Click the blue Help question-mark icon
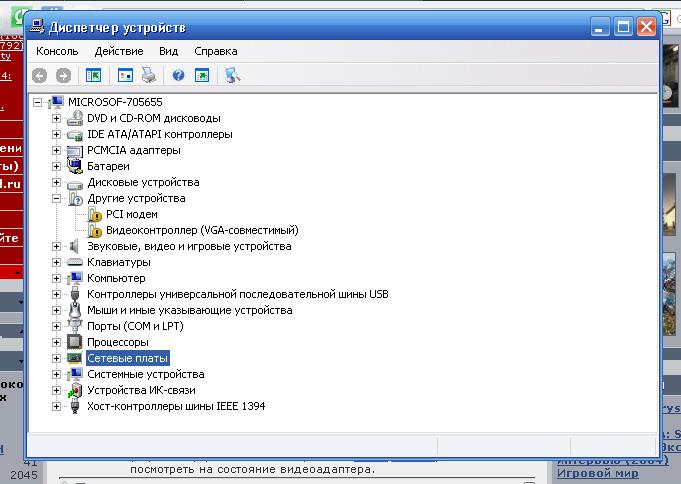This screenshot has width=681, height=484. [x=179, y=76]
